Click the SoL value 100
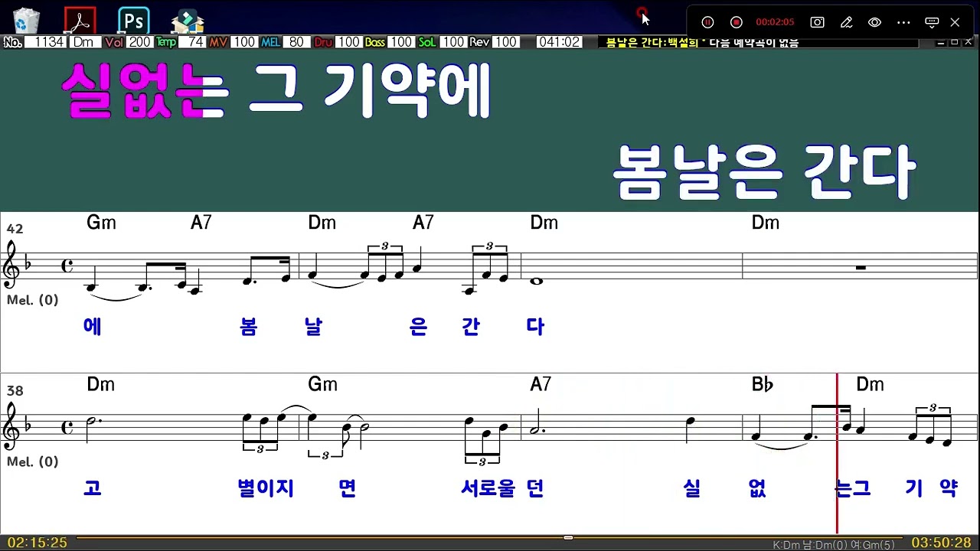The height and width of the screenshot is (551, 980). (453, 42)
